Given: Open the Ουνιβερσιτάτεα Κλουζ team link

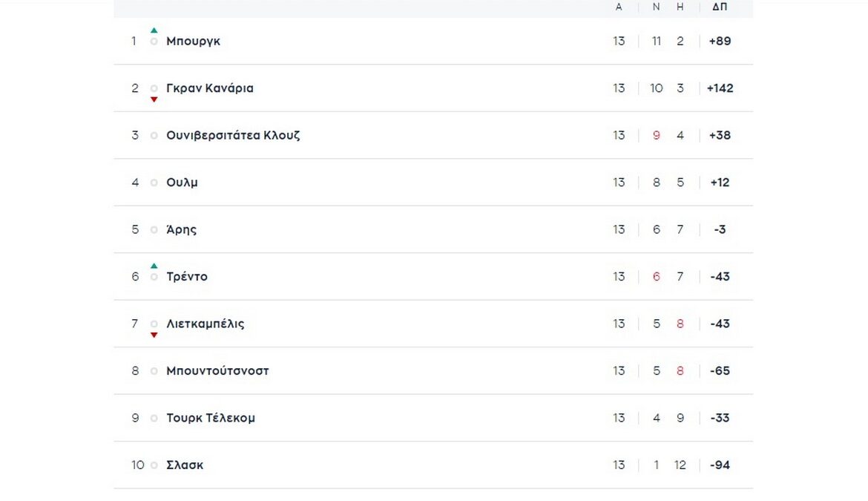Looking at the screenshot, I should point(233,136).
